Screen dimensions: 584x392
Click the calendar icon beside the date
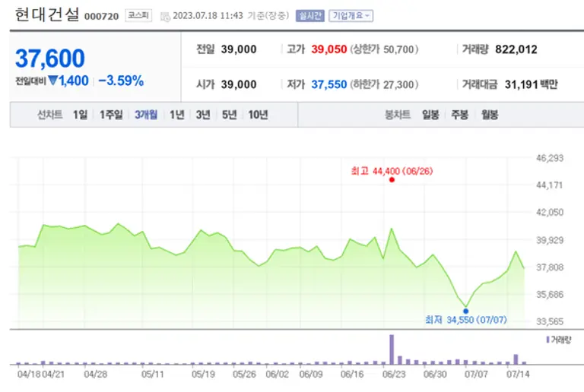click(165, 15)
